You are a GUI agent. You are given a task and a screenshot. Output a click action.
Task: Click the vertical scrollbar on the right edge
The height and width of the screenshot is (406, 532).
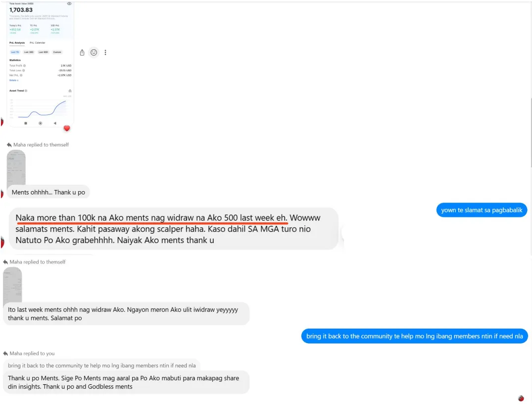click(531, 132)
